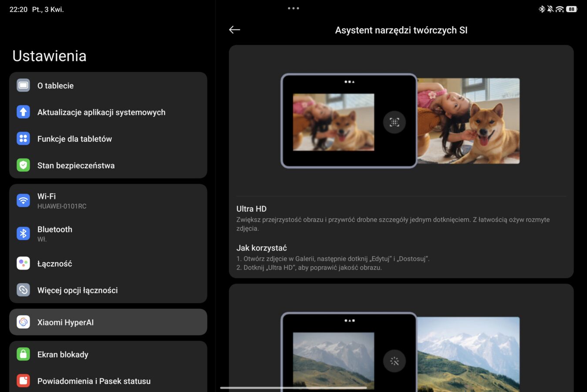Tap the Stan bezpieczeństwa shield icon
587x392 pixels.
click(x=24, y=166)
